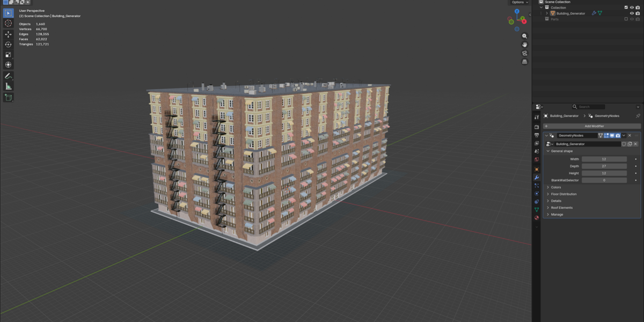Activate the Rotate tool
Image resolution: width=644 pixels, height=322 pixels.
[x=8, y=45]
